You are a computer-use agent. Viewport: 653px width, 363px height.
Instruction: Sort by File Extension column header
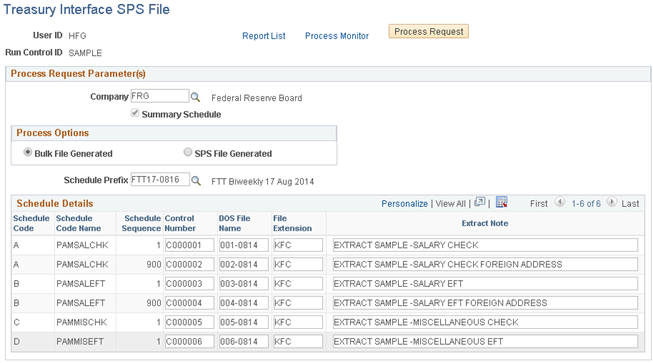click(x=292, y=223)
